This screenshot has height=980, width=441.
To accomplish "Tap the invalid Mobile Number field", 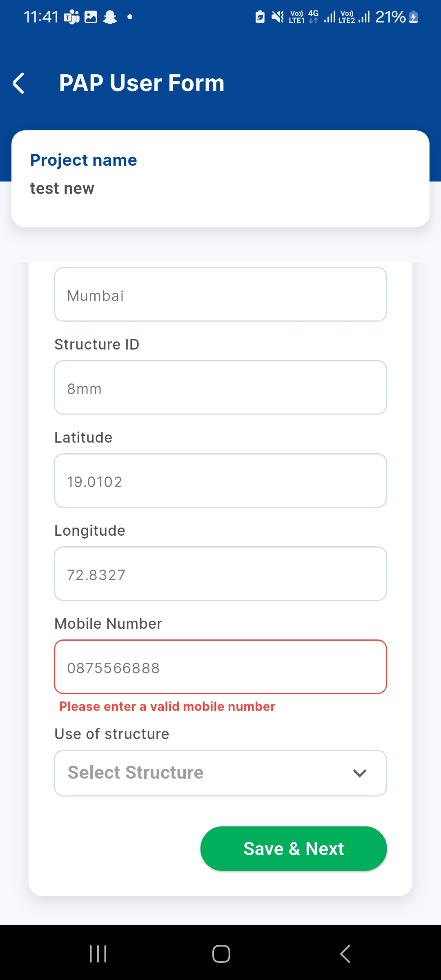I will click(220, 667).
